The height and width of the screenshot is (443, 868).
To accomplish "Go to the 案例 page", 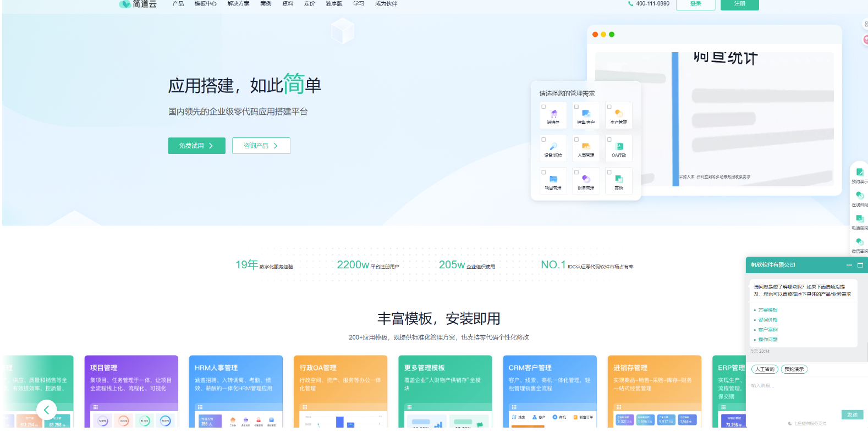I will coord(266,4).
